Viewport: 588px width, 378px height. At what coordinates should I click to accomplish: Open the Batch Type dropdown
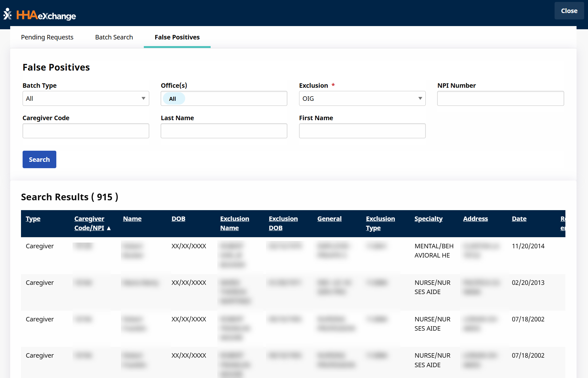86,99
